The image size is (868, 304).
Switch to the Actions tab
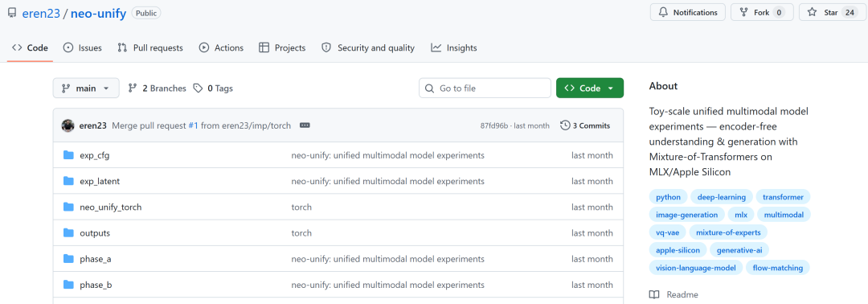point(222,47)
